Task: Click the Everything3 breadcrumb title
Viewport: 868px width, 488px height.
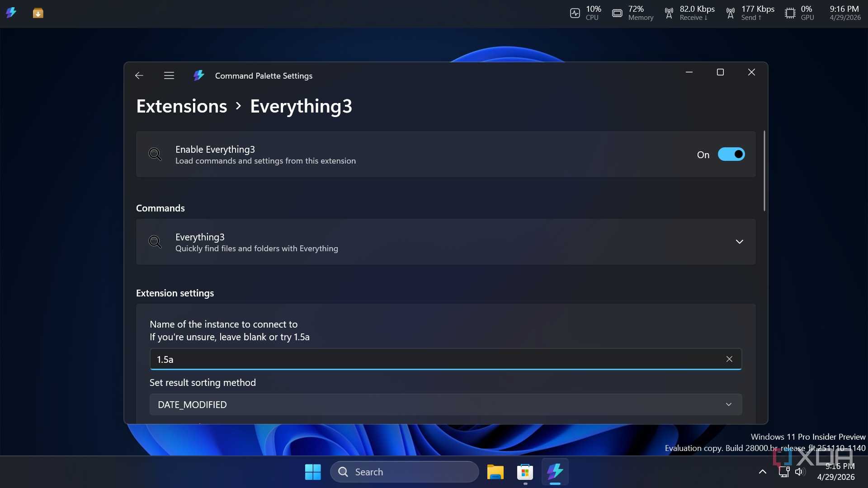Action: [x=301, y=106]
